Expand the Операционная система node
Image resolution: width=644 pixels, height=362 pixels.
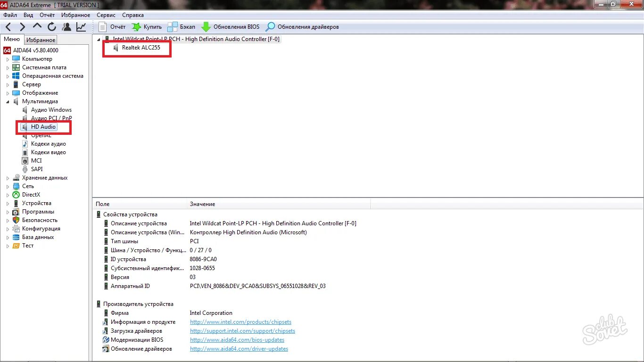pos(8,76)
